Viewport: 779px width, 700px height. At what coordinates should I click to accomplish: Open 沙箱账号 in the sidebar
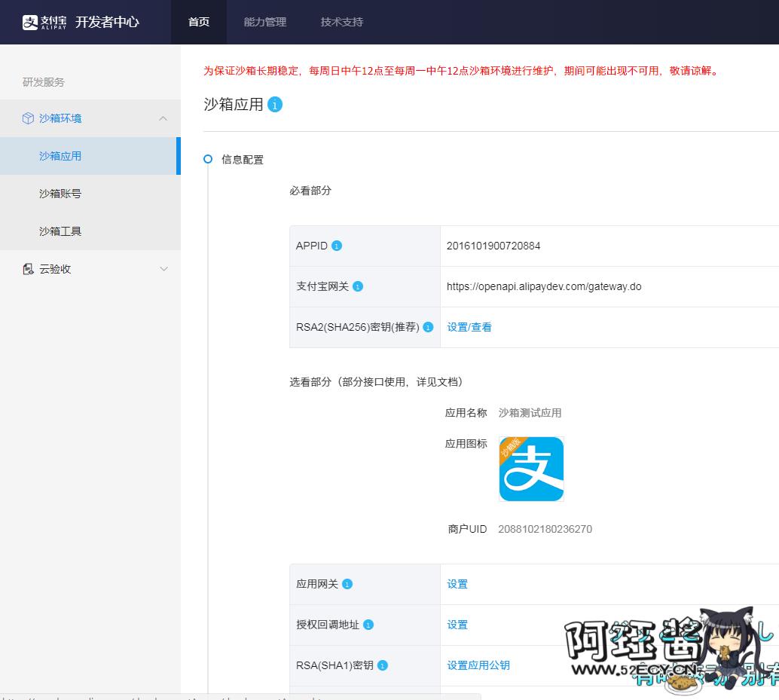[90, 194]
